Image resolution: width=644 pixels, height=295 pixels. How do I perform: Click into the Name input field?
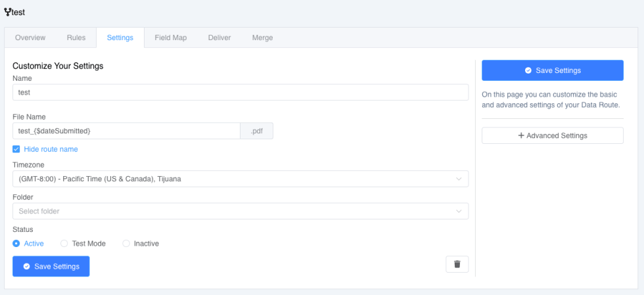coord(241,93)
